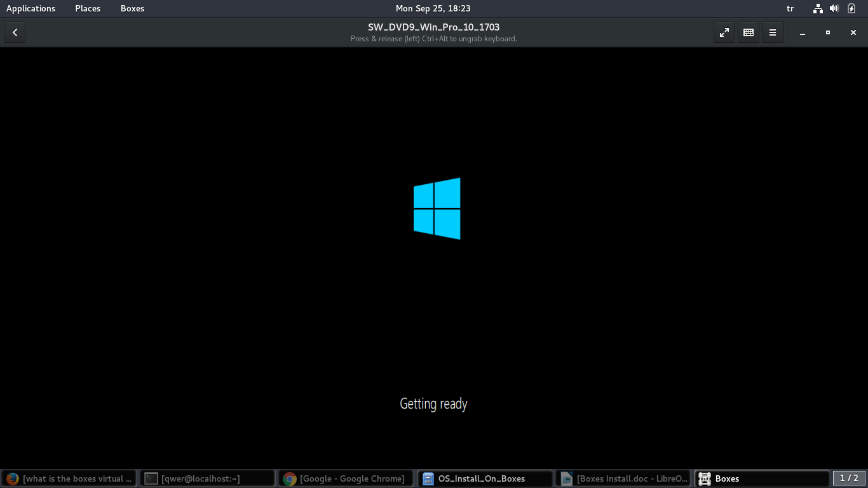Open the Applications menu
The image size is (868, 488).
31,8
